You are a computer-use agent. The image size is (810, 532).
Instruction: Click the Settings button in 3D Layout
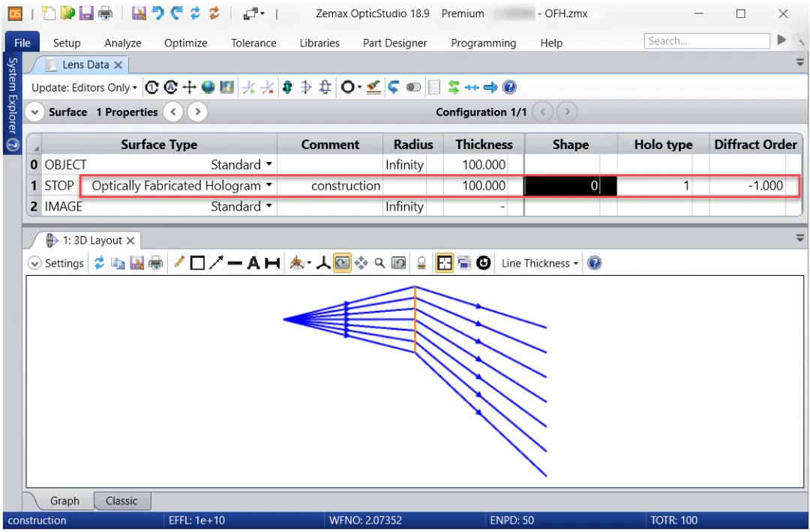point(56,263)
